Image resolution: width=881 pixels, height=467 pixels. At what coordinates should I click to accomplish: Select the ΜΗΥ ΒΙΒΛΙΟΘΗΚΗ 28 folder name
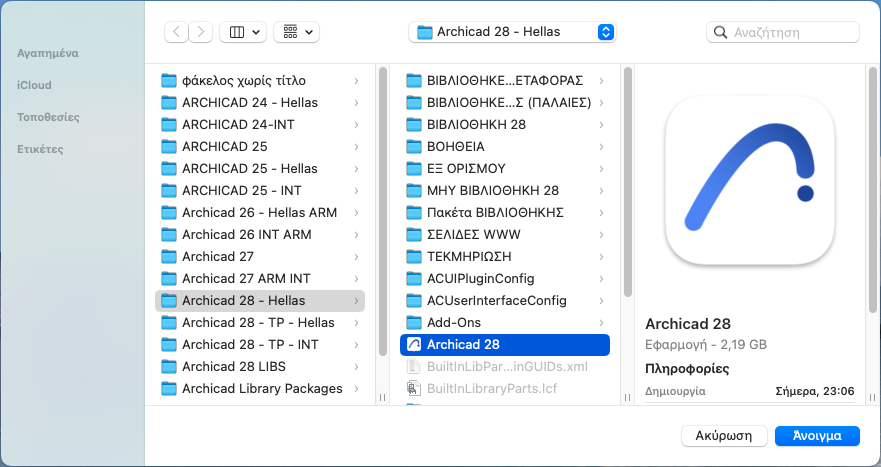(x=493, y=191)
